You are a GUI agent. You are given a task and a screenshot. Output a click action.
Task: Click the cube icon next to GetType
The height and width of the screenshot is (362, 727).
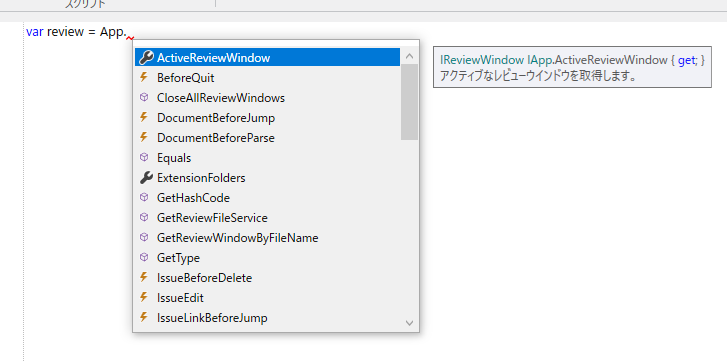click(x=144, y=257)
